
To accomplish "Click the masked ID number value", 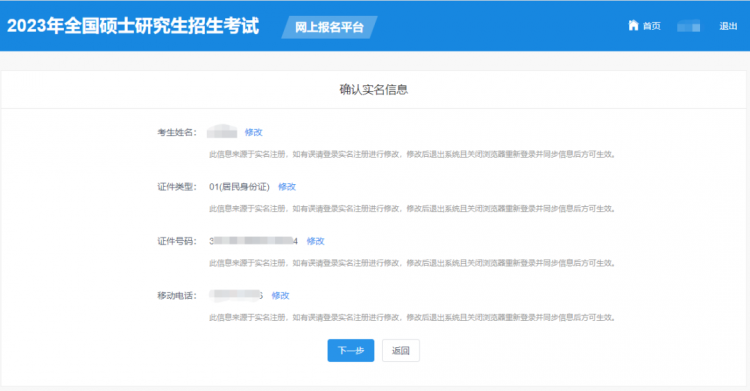I will 254,241.
